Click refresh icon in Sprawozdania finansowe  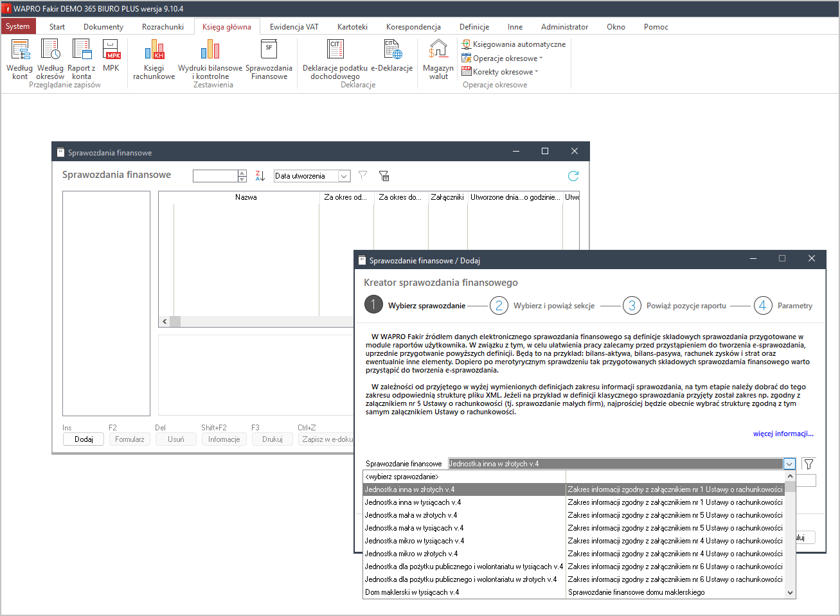(x=573, y=176)
